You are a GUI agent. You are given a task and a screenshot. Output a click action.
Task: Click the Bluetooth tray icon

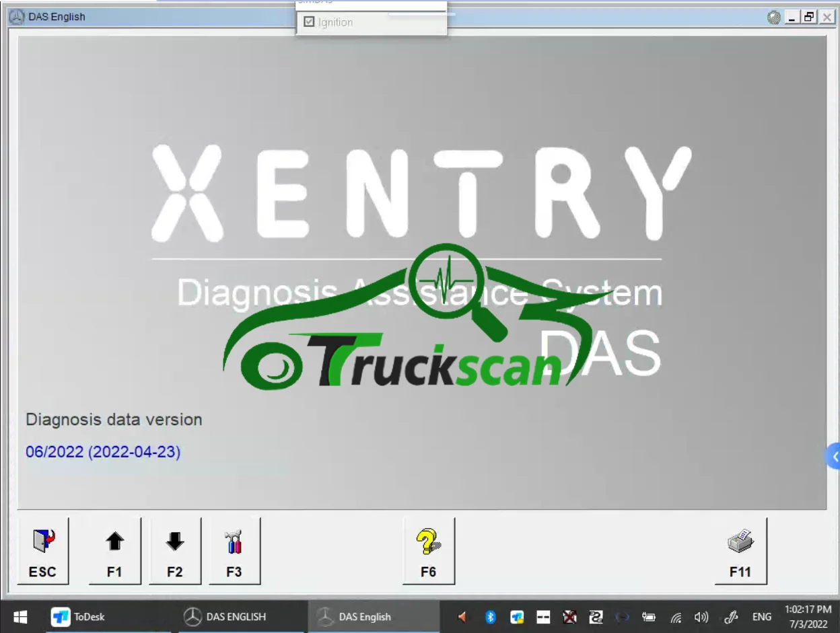(x=491, y=617)
